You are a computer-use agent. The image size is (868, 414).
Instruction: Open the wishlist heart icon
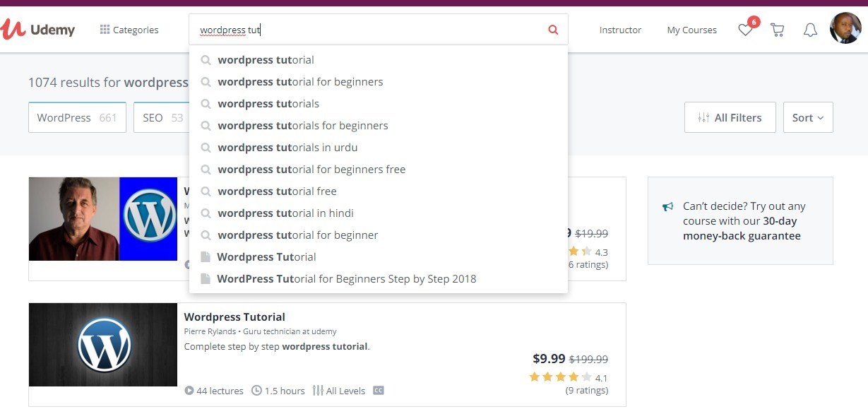coord(745,30)
